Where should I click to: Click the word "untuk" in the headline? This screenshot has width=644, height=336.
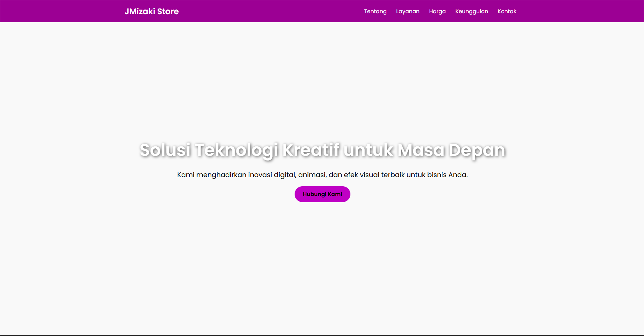368,150
